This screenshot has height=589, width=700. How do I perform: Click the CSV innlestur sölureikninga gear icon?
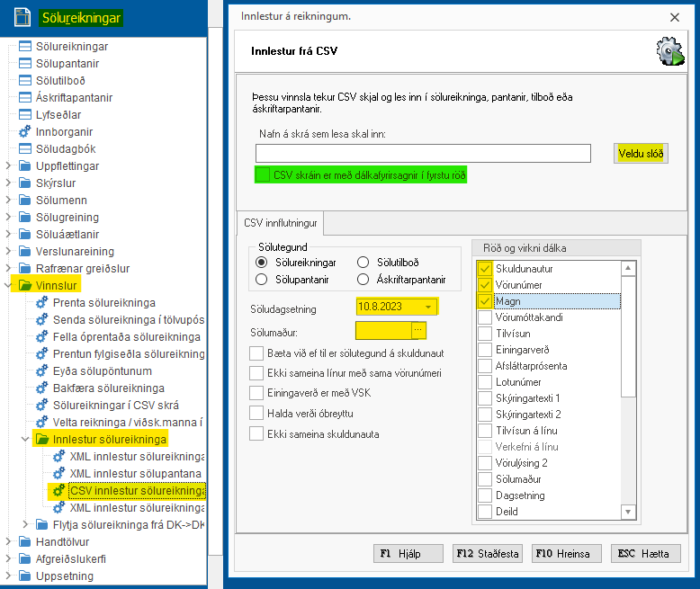point(58,491)
